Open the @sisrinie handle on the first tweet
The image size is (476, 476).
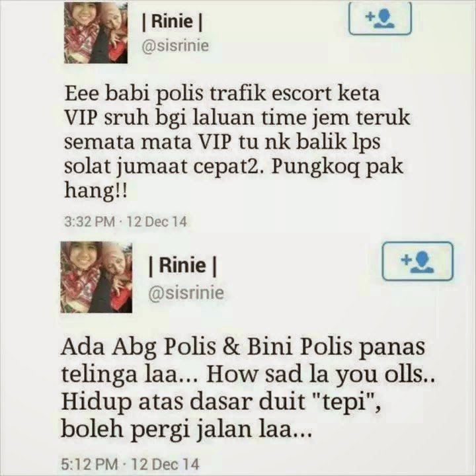[x=175, y=46]
